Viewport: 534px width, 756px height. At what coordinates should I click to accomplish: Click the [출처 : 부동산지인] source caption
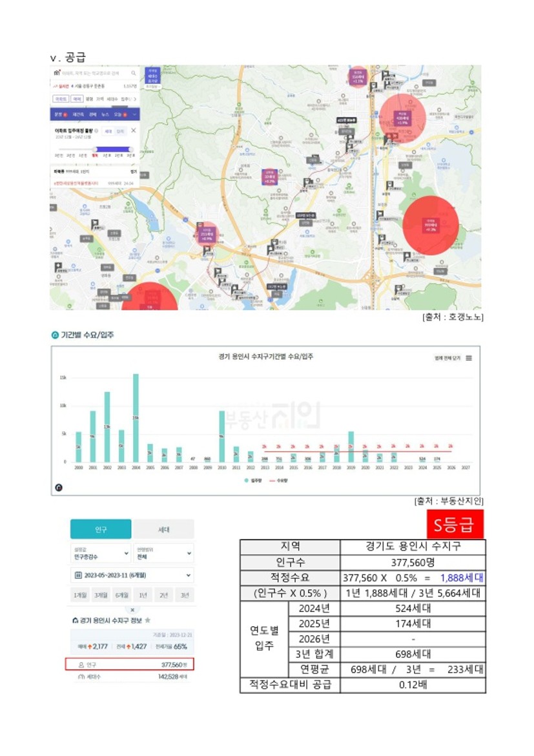[x=449, y=501]
